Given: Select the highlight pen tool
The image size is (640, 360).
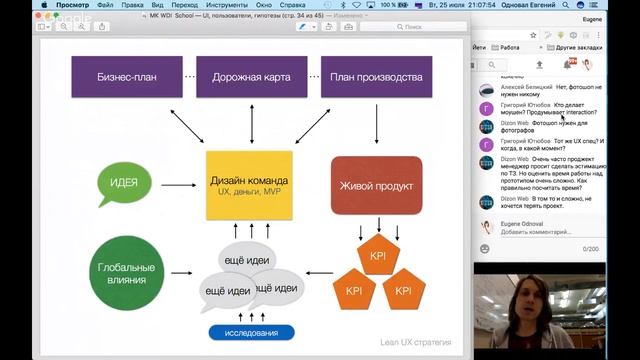Looking at the screenshot, I should (302, 27).
